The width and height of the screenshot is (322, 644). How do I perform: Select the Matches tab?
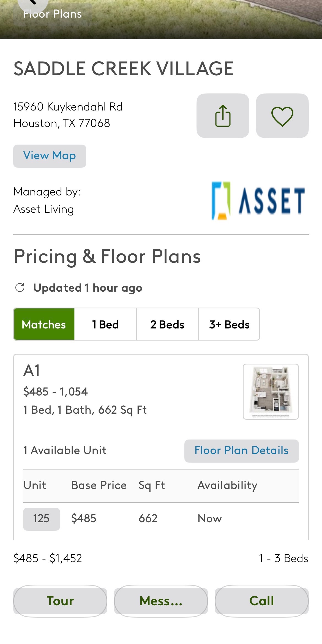point(44,324)
